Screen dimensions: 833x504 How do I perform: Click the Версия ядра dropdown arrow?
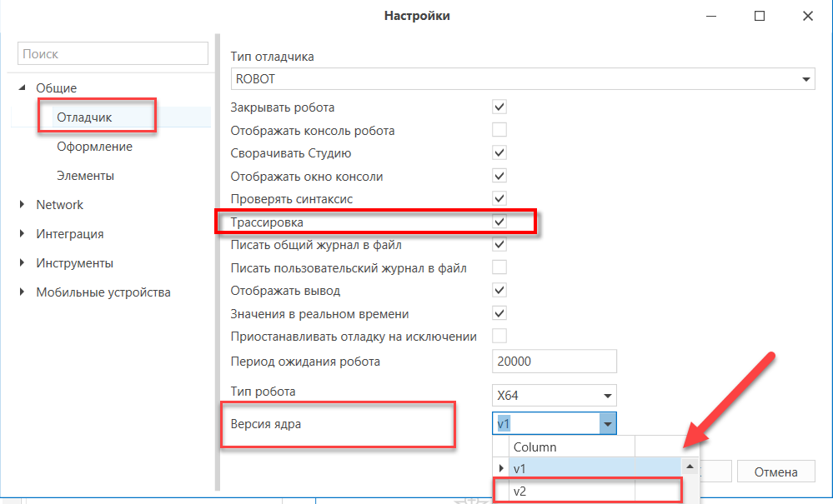click(608, 423)
